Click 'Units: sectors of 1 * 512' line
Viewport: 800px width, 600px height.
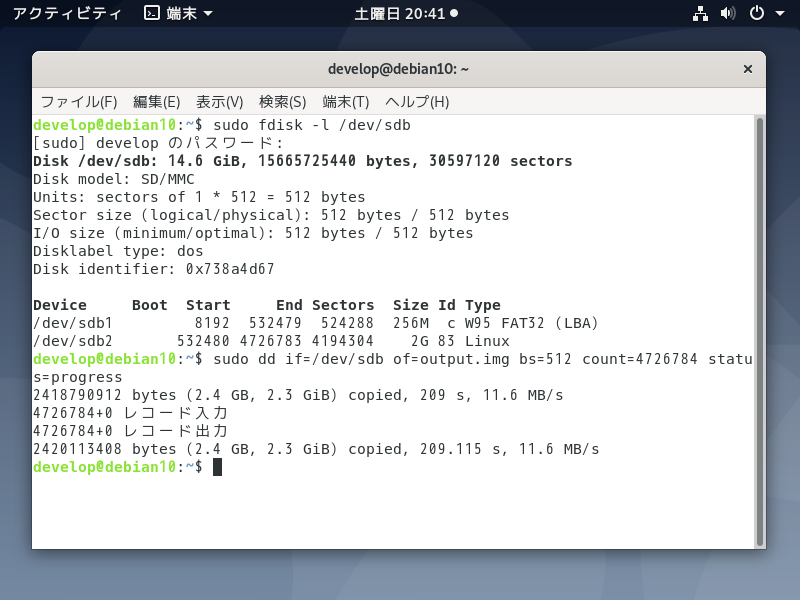(199, 197)
